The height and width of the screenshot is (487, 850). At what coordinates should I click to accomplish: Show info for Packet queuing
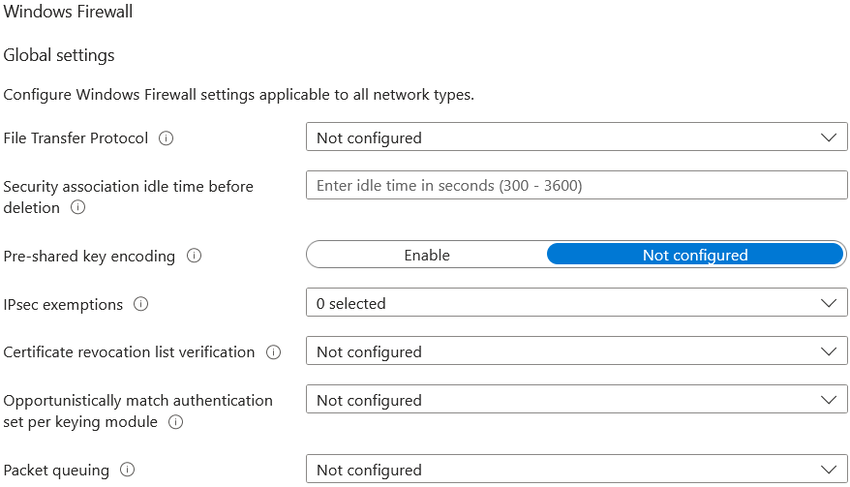tap(127, 470)
